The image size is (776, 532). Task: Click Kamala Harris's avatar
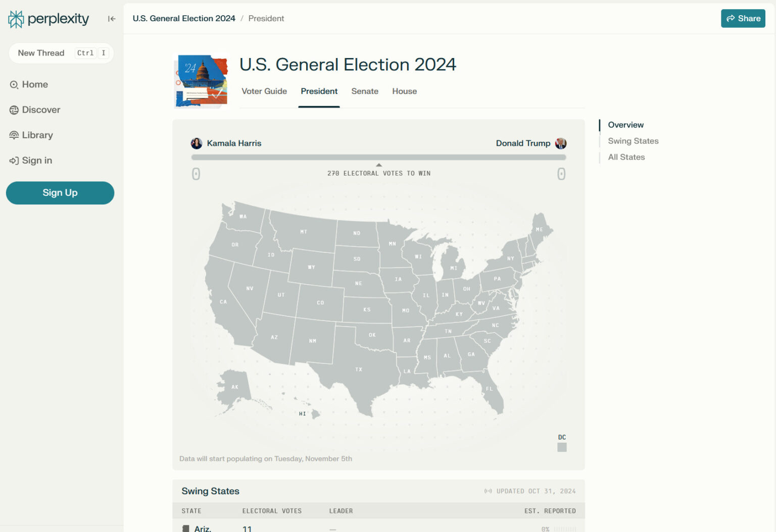(196, 143)
